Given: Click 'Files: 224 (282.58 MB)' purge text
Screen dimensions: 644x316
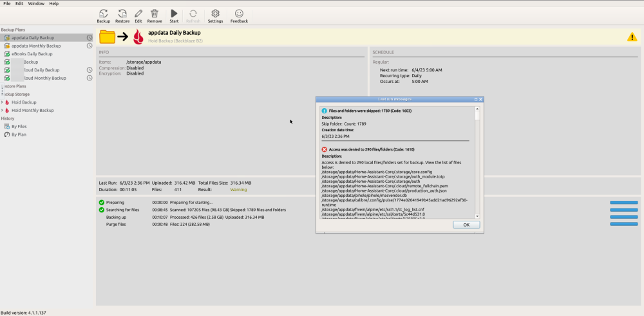Looking at the screenshot, I should [x=190, y=225].
